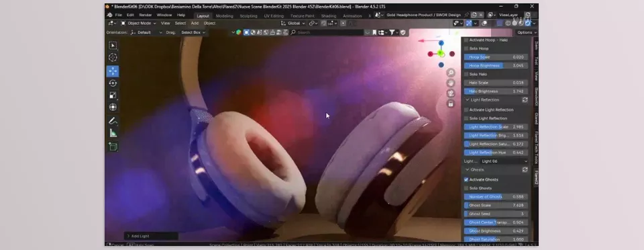The image size is (644, 250).
Task: Click the Z axis of navigation gizmo
Action: (441, 43)
